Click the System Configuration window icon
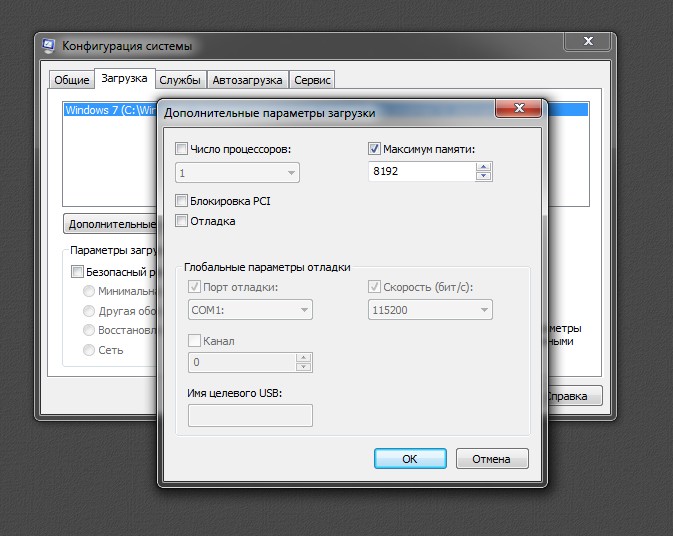The width and height of the screenshot is (673, 536). coord(48,46)
